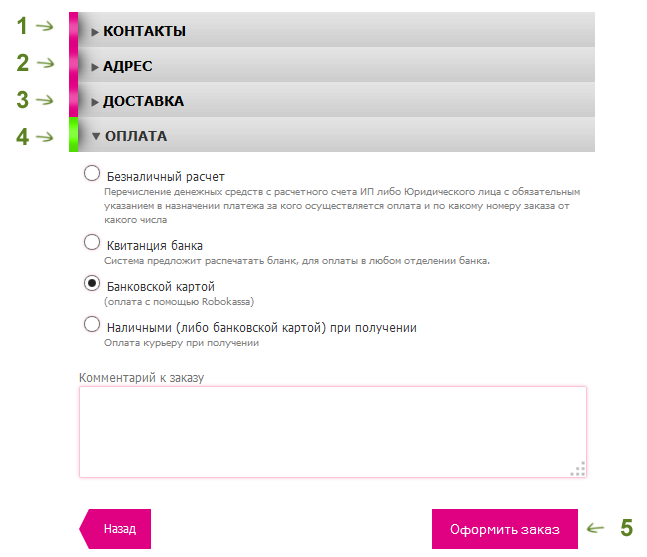Click the green arrow next to number 5
647x557 pixels.
point(595,528)
